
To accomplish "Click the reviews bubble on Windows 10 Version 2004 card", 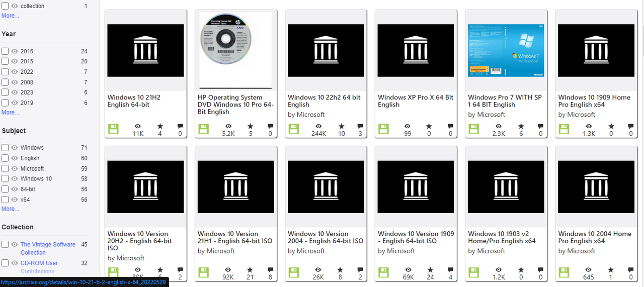I will tap(360, 270).
